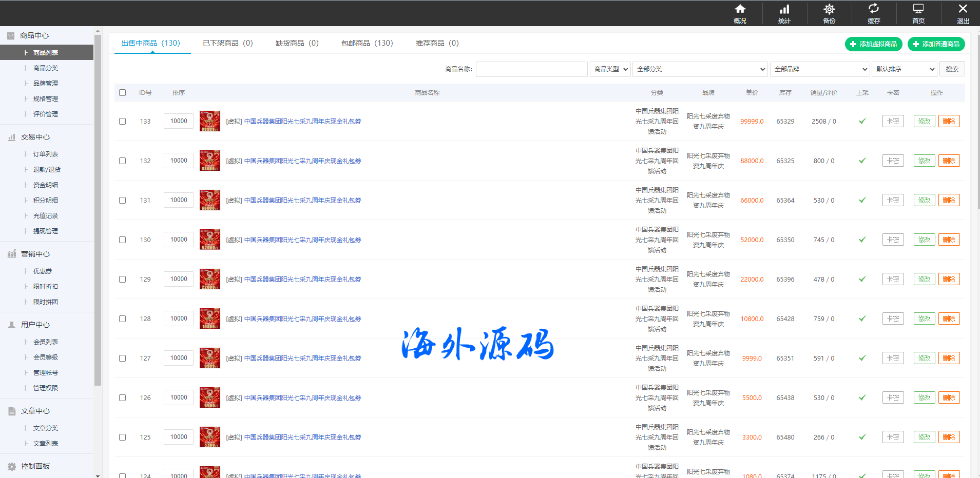
Task: Click the green checkmark for product 133
Action: click(862, 121)
